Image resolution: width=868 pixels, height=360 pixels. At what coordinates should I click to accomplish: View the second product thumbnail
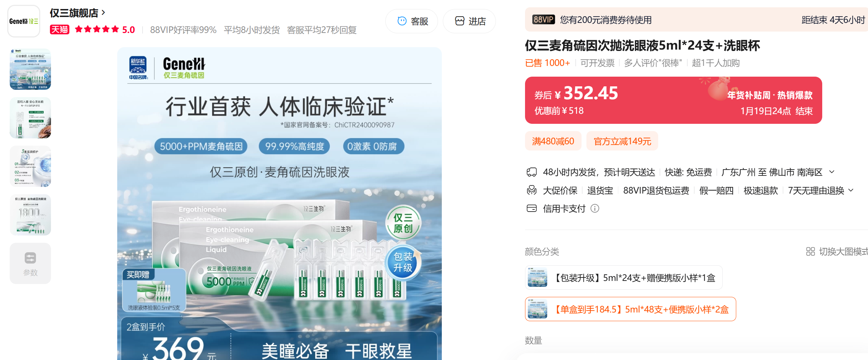coord(30,118)
